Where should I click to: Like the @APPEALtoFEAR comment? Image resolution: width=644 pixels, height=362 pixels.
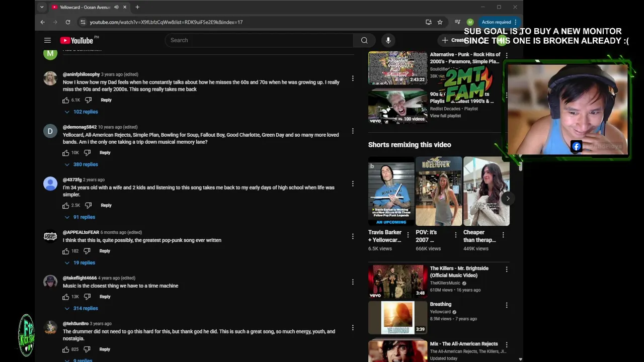point(66,251)
